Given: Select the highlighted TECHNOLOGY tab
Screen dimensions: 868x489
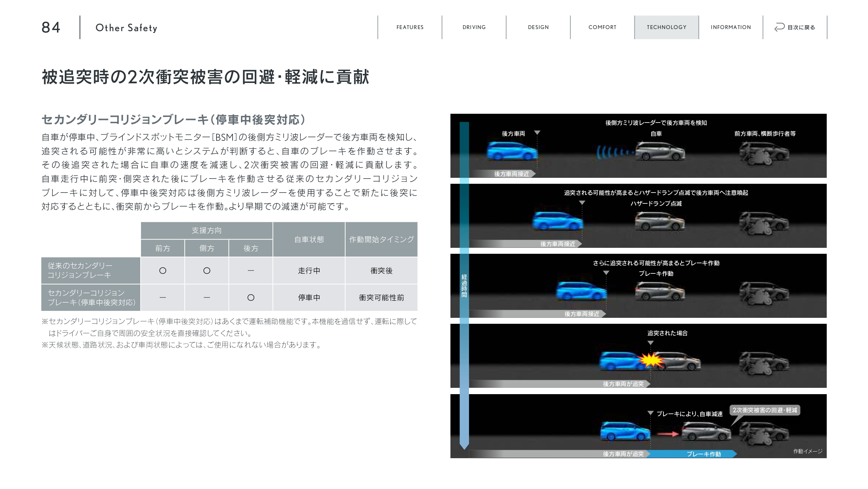Looking at the screenshot, I should pos(667,27).
